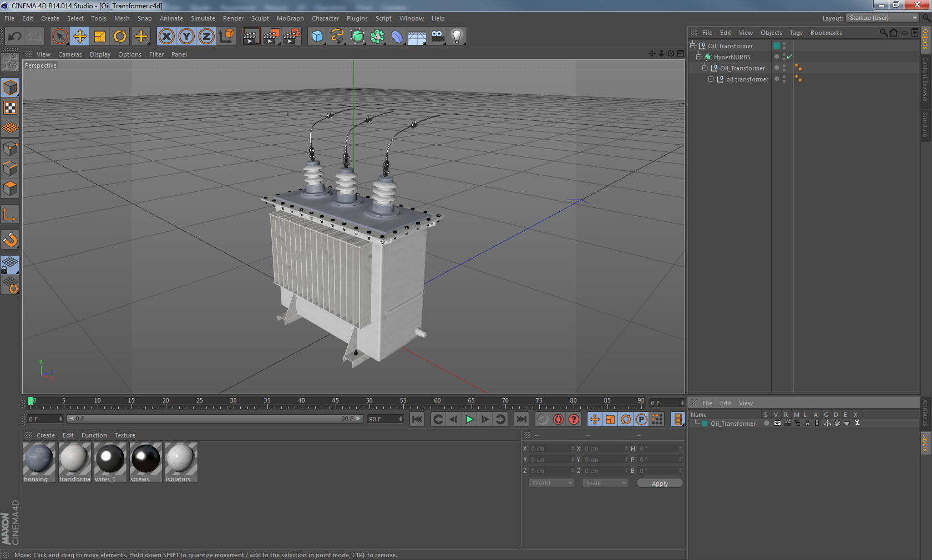
Task: Collapse nested Oil_Transformer node under HyperNURBS
Action: point(705,68)
